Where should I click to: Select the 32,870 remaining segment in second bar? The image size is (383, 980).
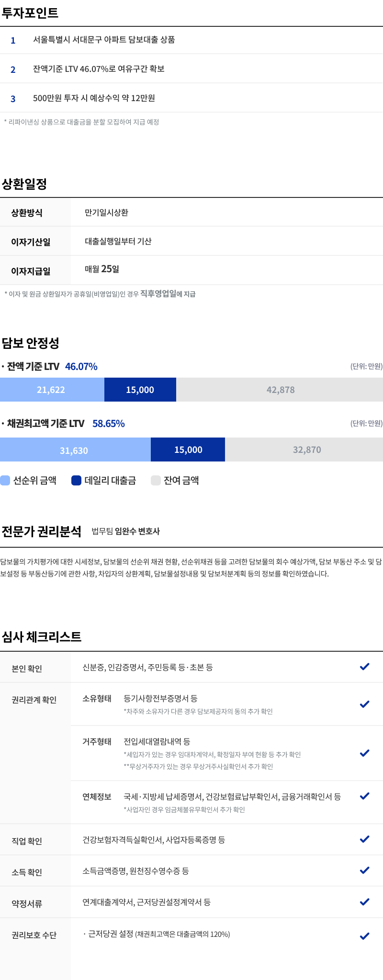(x=304, y=450)
